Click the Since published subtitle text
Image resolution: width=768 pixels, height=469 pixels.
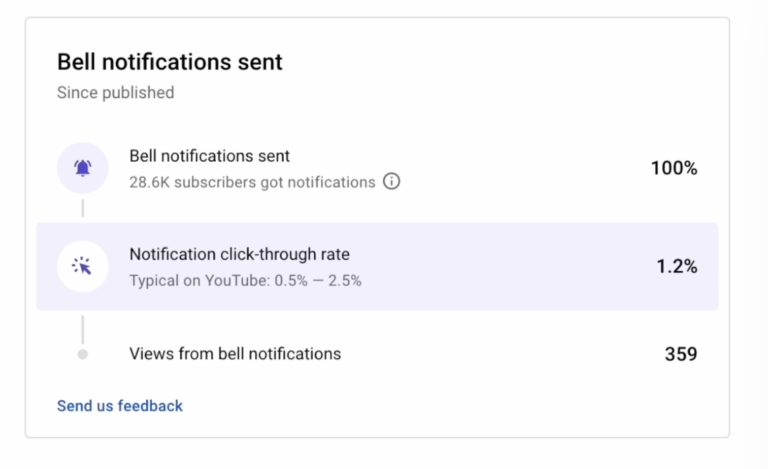[116, 93]
